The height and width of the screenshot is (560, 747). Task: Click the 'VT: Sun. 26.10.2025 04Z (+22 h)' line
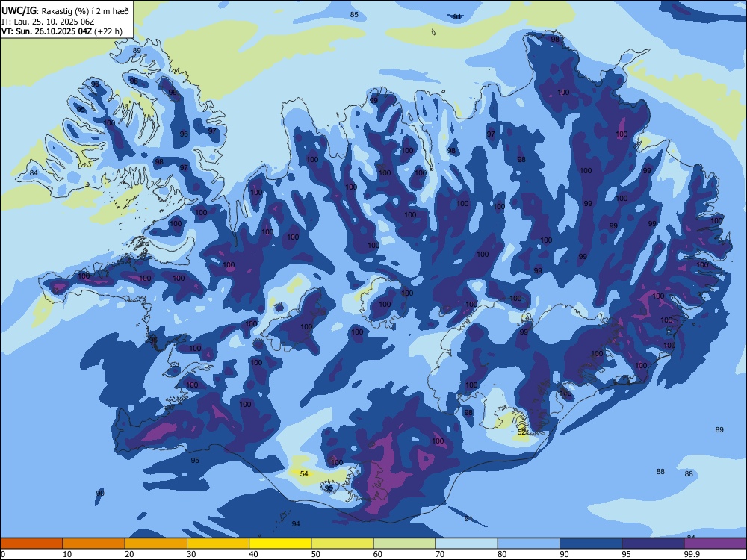click(x=62, y=31)
